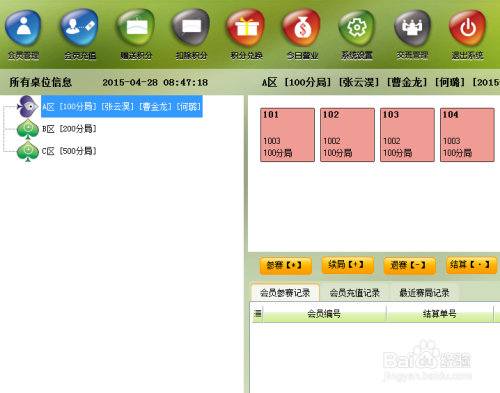Click the 赠送积分 gift points icon

click(x=136, y=28)
